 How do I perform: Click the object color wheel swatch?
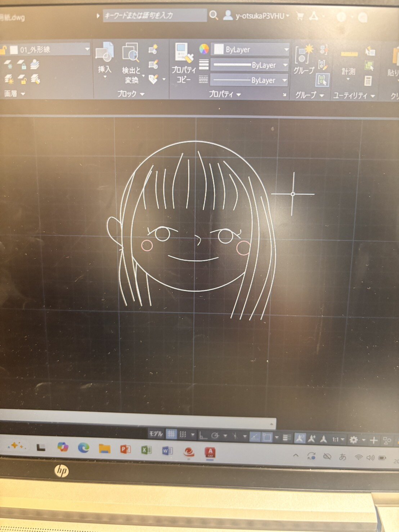[204, 49]
